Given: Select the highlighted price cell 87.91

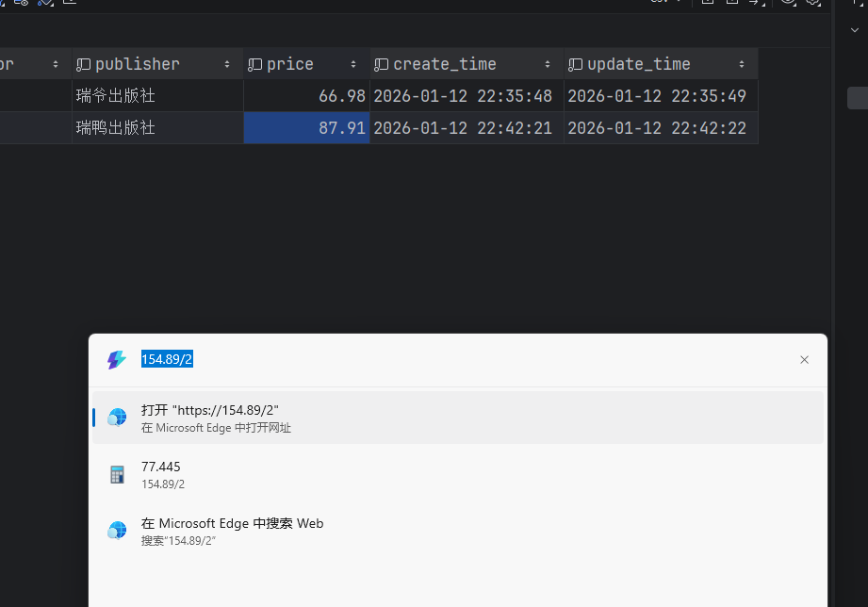Looking at the screenshot, I should [306, 128].
